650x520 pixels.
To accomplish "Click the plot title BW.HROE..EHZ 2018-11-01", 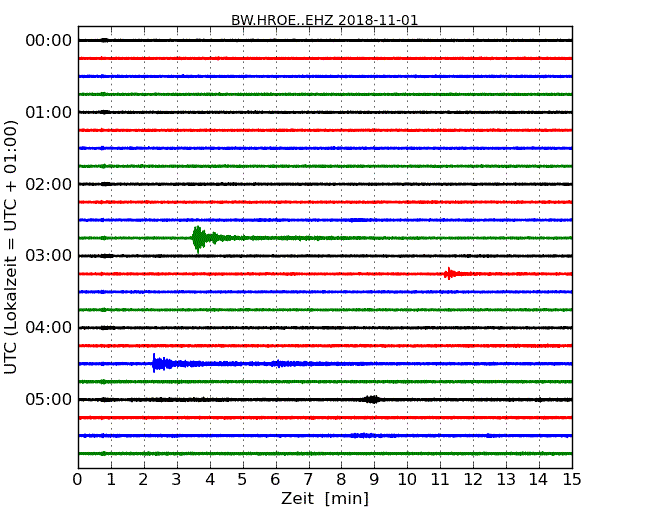I will click(x=325, y=20).
